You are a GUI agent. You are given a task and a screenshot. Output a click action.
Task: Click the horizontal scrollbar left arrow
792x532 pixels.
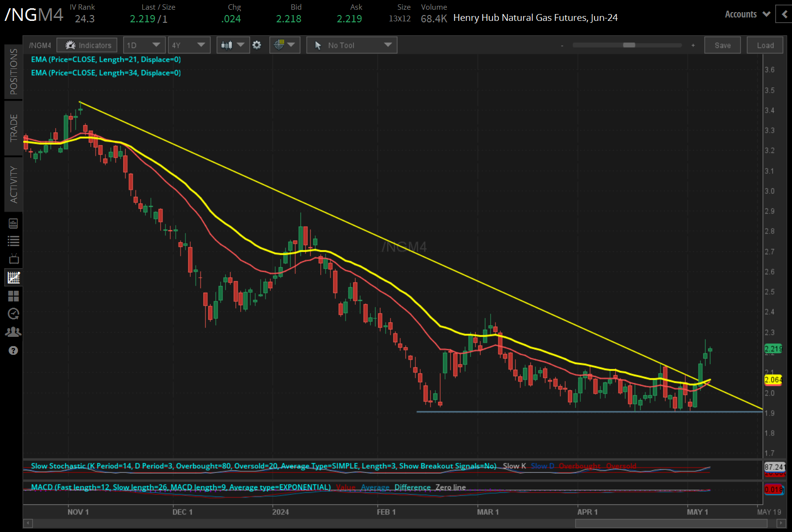(x=28, y=523)
